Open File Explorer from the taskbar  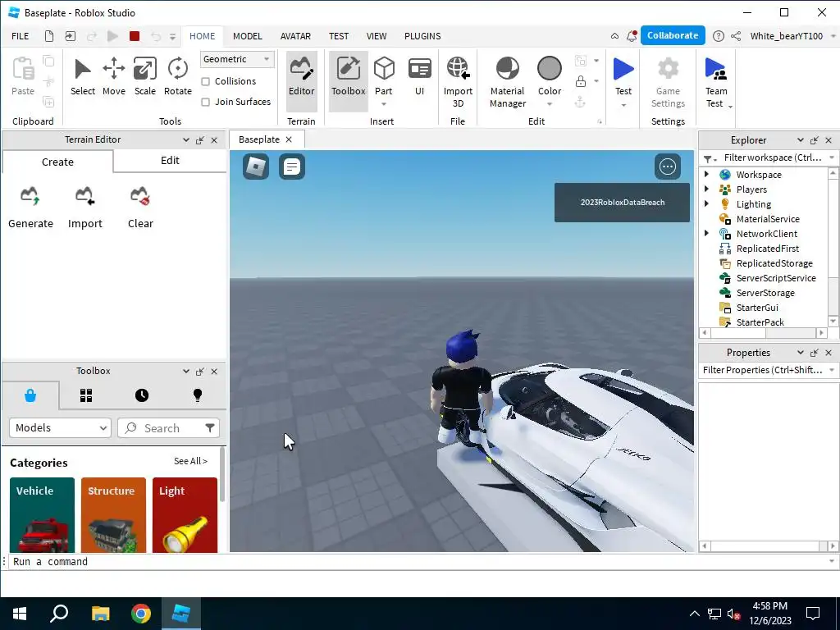100,614
